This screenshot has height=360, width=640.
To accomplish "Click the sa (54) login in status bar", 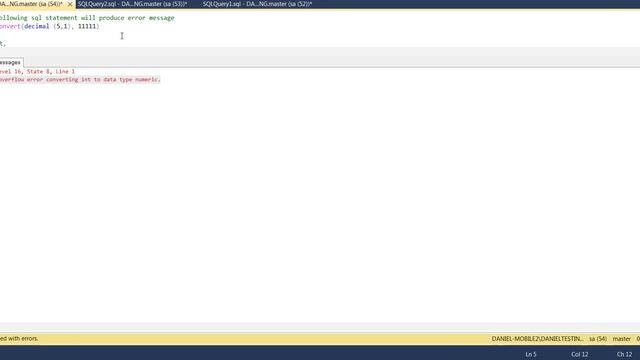I will point(598,339).
